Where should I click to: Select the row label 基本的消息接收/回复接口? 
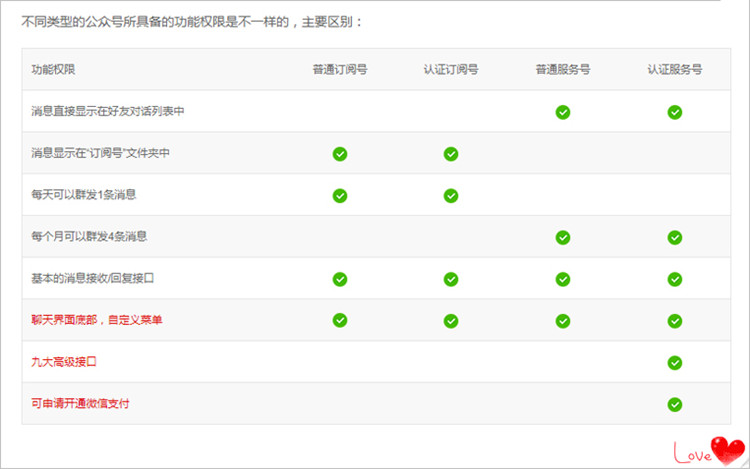92,278
